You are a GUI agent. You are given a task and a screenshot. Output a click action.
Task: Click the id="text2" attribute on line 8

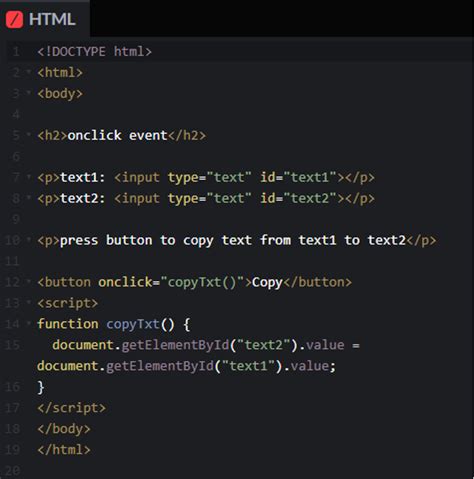pyautogui.click(x=299, y=199)
